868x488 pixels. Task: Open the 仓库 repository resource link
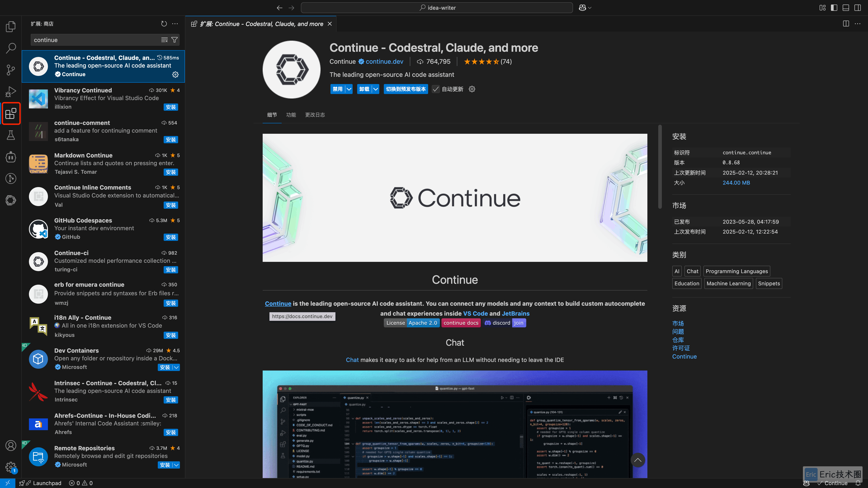click(678, 340)
